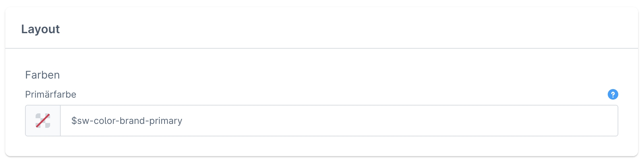Show the tooltip via the question mark icon
Viewport: 644px width, 163px height.
coord(613,94)
